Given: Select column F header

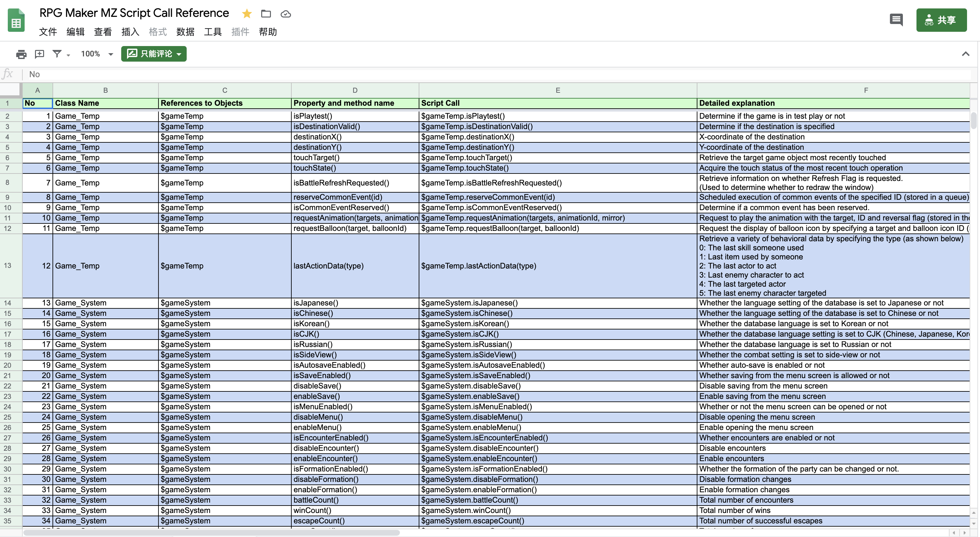Looking at the screenshot, I should click(833, 90).
